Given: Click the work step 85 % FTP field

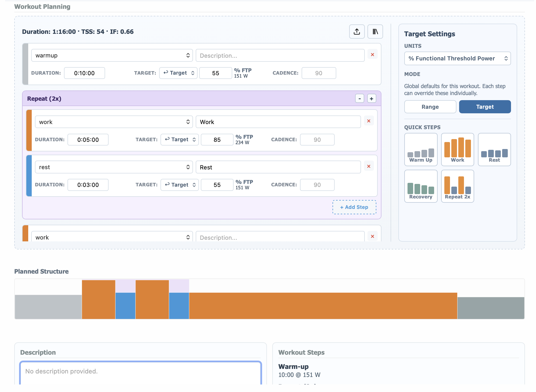Looking at the screenshot, I should [217, 140].
